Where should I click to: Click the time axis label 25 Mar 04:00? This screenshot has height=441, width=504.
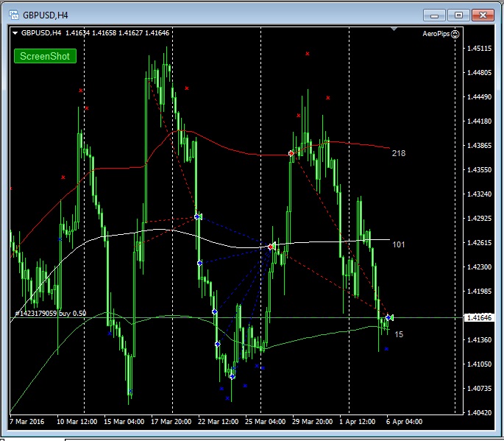pyautogui.click(x=265, y=421)
